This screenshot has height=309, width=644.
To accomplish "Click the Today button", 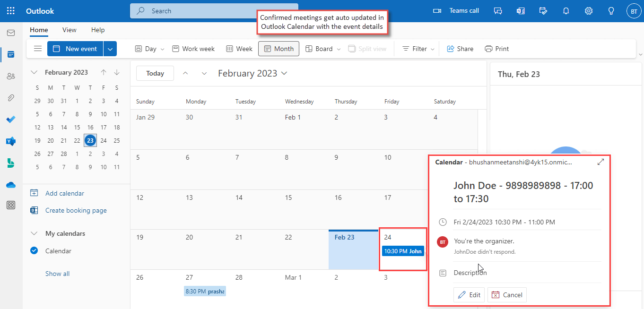I will 155,73.
